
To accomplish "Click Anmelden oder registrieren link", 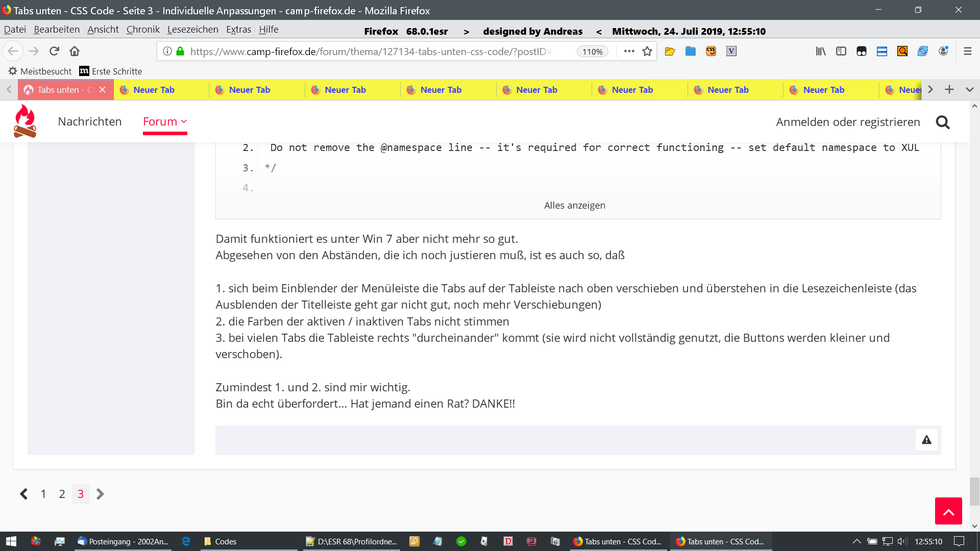I will click(848, 122).
